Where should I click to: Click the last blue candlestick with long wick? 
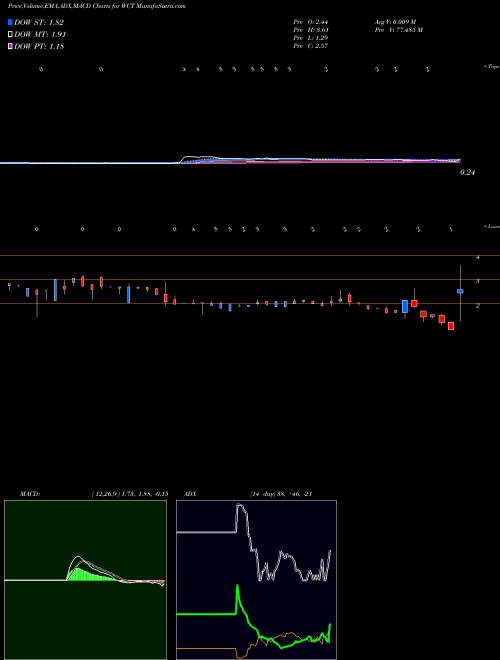point(460,293)
